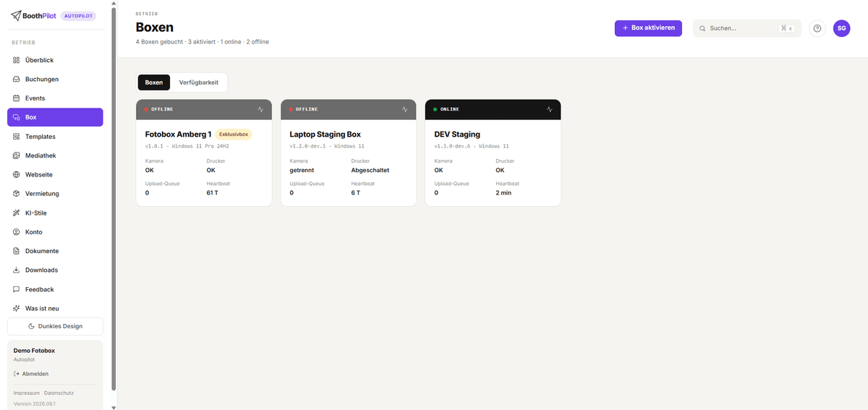Image resolution: width=868 pixels, height=410 pixels.
Task: Select the Boxen tab
Action: 154,82
